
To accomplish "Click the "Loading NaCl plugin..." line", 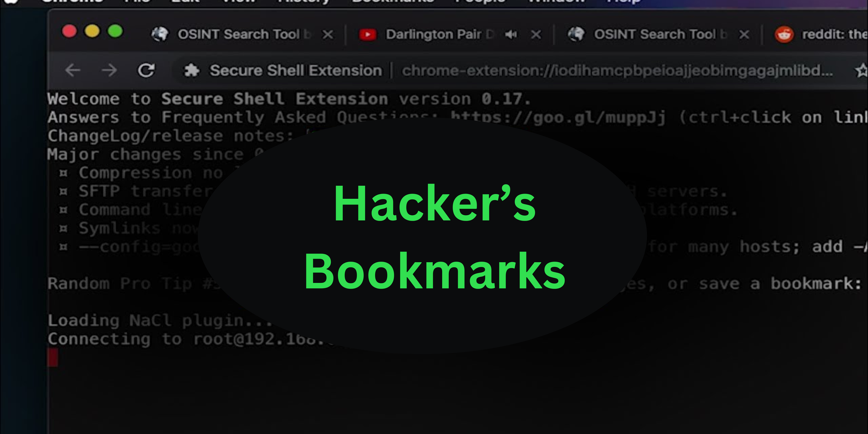I will coord(160,321).
